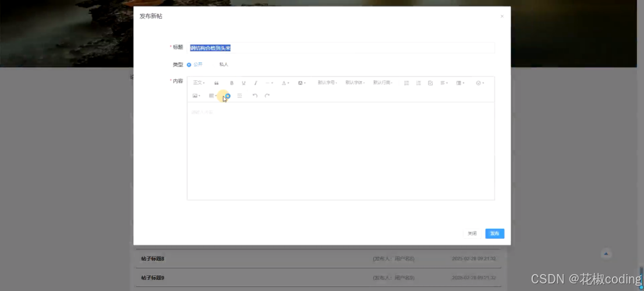The height and width of the screenshot is (291, 644).
Task: Click the page vertical scrollbar thumb
Action: pos(641,278)
